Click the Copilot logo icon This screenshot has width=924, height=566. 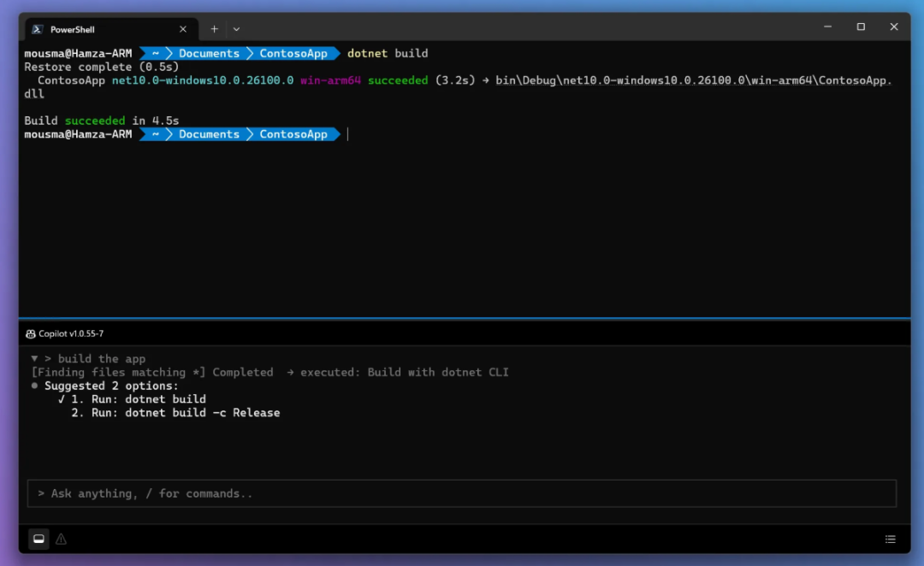tap(31, 334)
